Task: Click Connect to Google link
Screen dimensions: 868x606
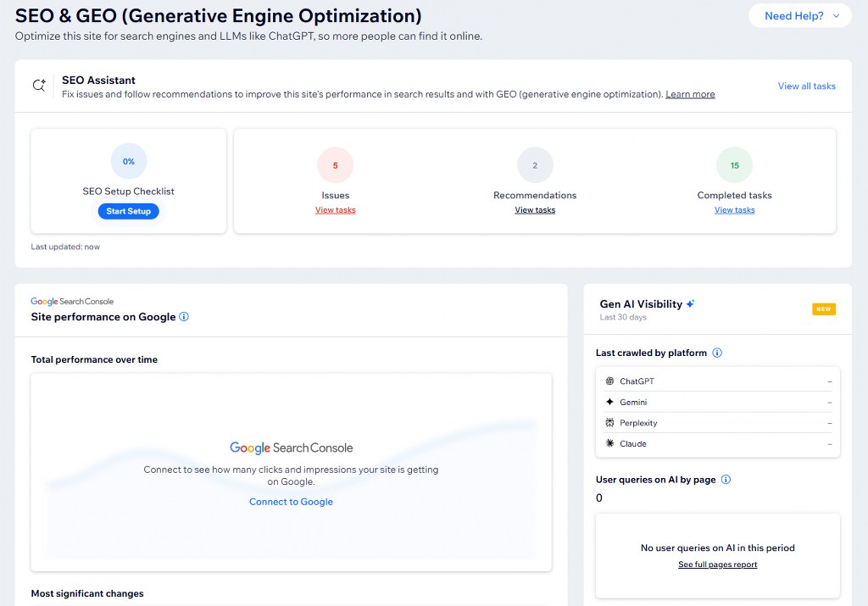Action: click(x=291, y=502)
